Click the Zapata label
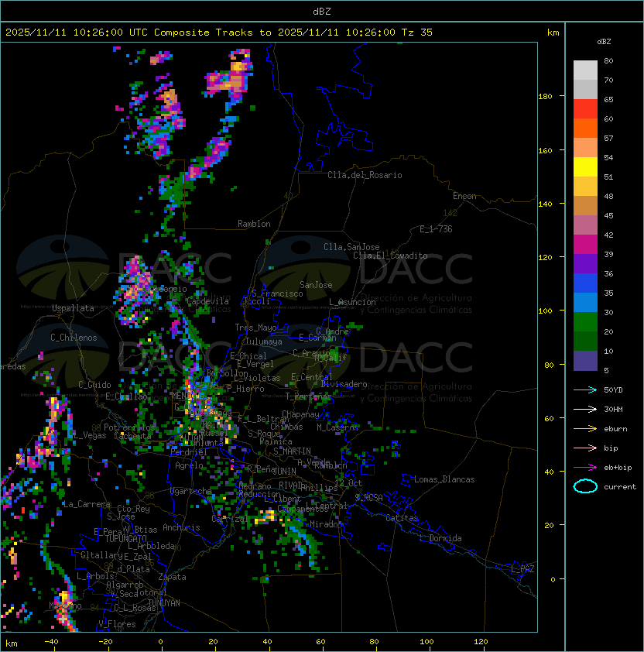 172,577
